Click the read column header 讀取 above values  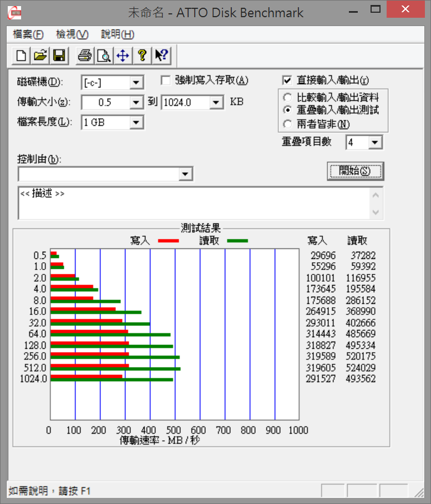click(357, 241)
